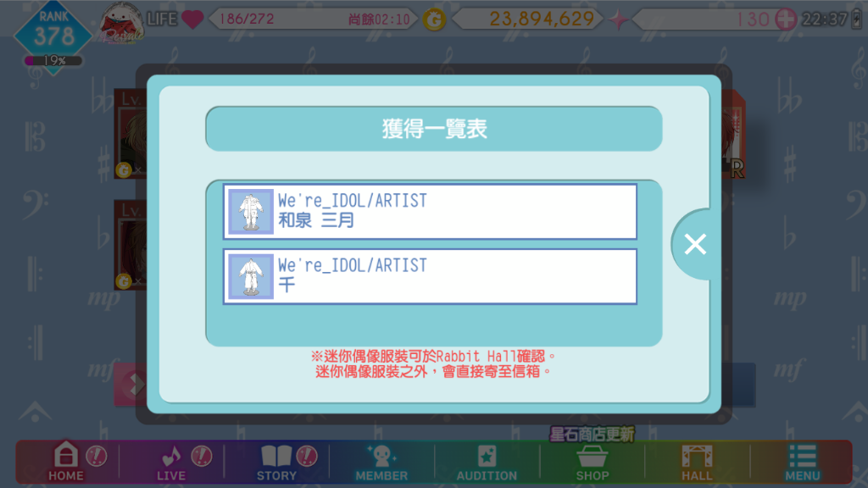868x488 pixels.
Task: Click the We're_IDOL/ARTIST 千 row
Action: pyautogui.click(x=430, y=277)
